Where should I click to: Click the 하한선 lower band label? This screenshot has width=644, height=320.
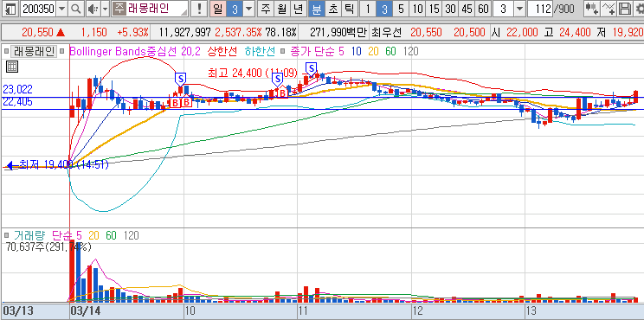click(260, 51)
